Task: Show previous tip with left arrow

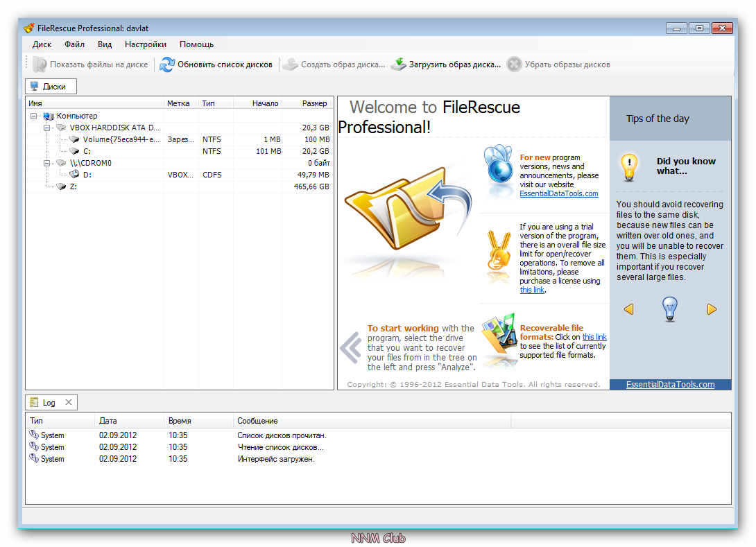Action: pyautogui.click(x=628, y=309)
